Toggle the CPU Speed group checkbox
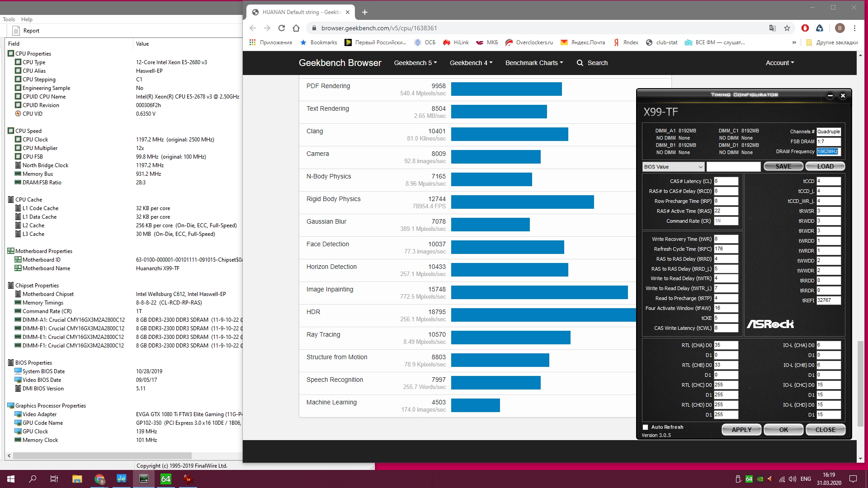This screenshot has height=488, width=868. [11, 131]
